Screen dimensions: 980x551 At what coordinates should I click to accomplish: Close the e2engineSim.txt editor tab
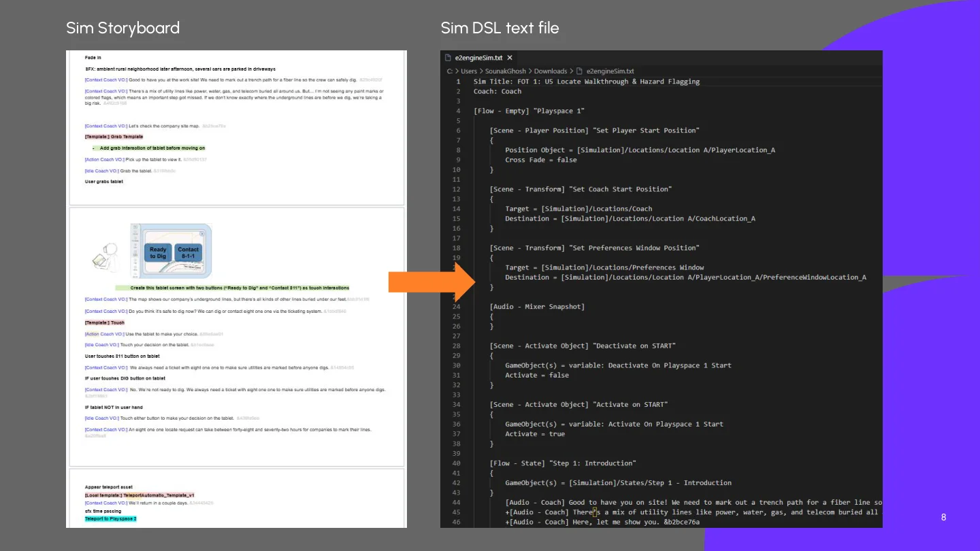click(510, 58)
